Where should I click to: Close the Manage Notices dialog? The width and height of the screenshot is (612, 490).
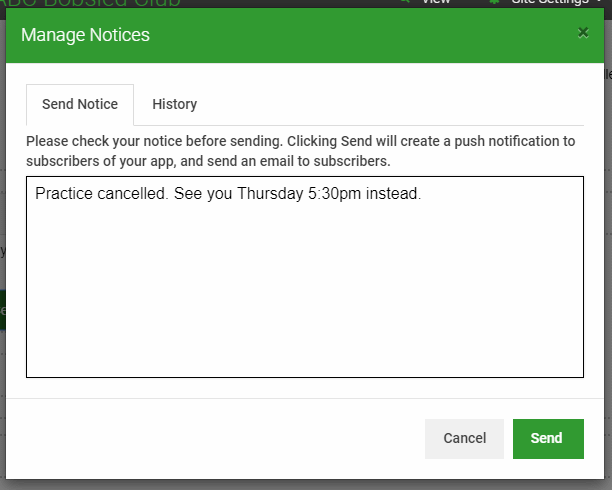[x=583, y=33]
